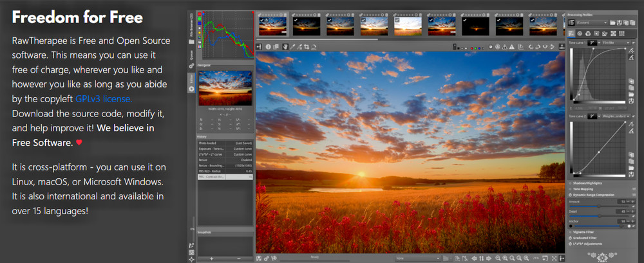The width and height of the screenshot is (644, 263).
Task: Load a processing profile from file
Action: (x=612, y=23)
